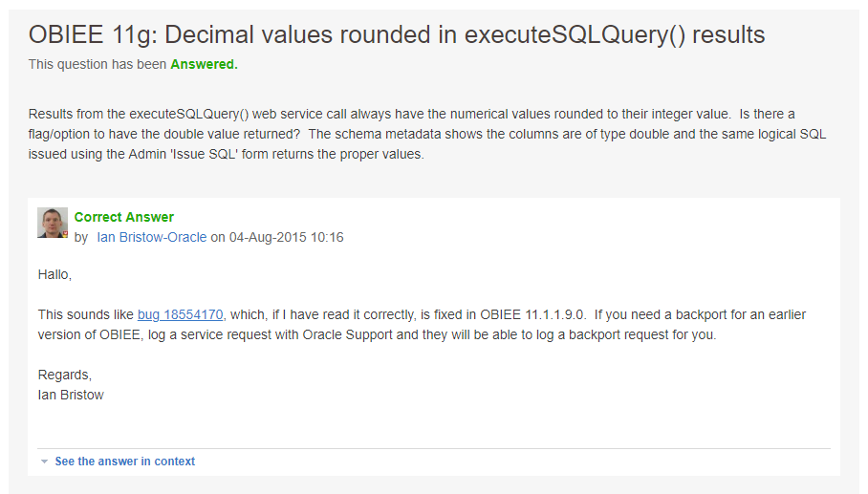
Task: Expand the arrow beside See the answer in context
Action: click(44, 462)
